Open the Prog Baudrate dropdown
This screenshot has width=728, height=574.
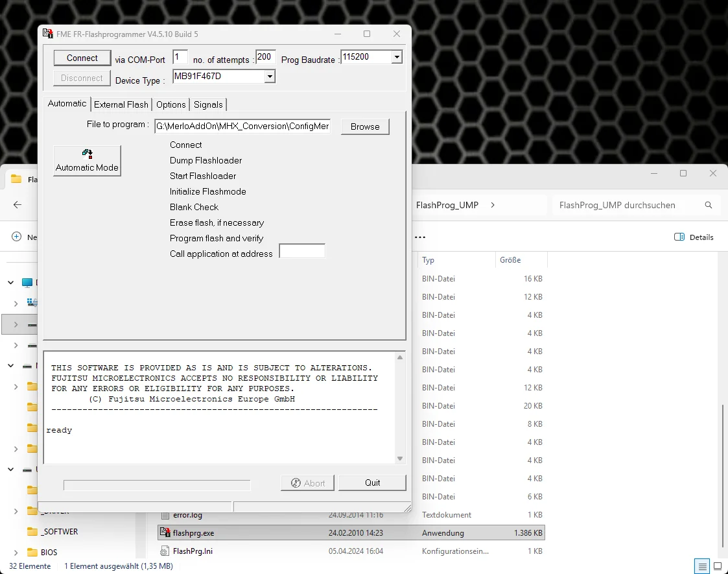click(396, 56)
